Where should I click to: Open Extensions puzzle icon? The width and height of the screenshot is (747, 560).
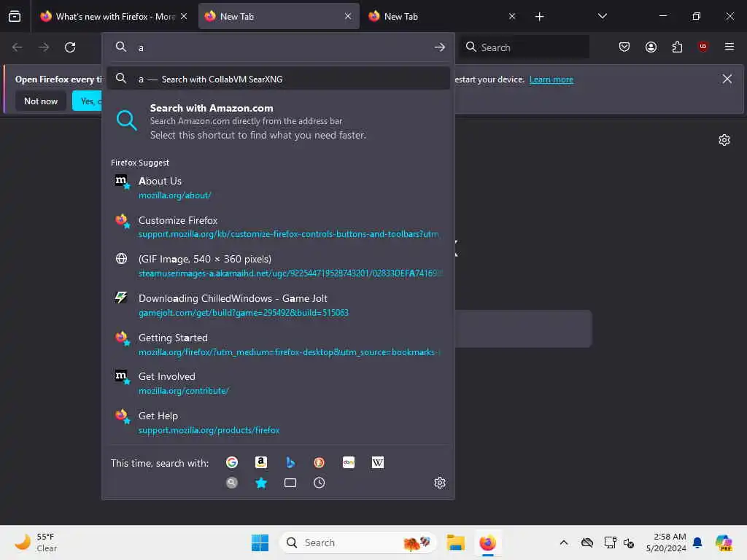(x=677, y=47)
